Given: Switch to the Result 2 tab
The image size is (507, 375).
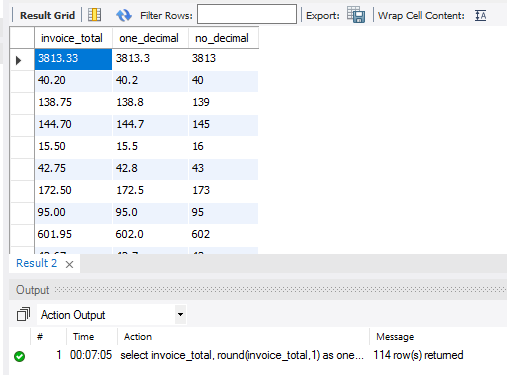Looking at the screenshot, I should point(37,263).
